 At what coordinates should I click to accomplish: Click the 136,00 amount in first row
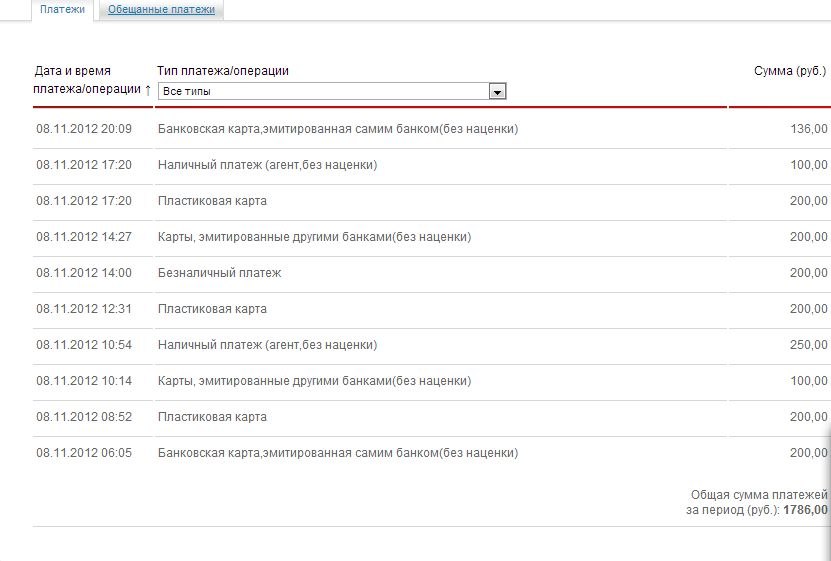[808, 129]
